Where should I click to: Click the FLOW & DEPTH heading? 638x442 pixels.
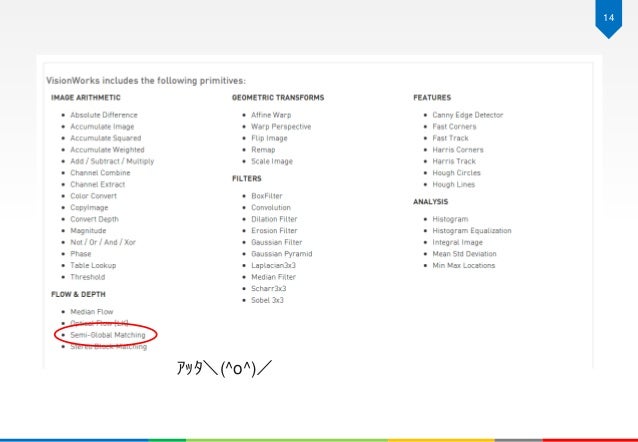point(78,294)
